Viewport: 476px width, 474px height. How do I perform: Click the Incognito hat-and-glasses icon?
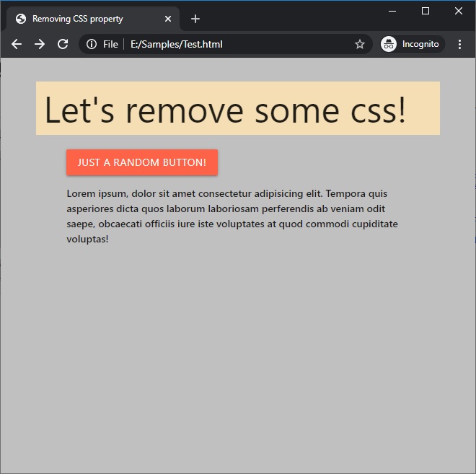(x=389, y=44)
